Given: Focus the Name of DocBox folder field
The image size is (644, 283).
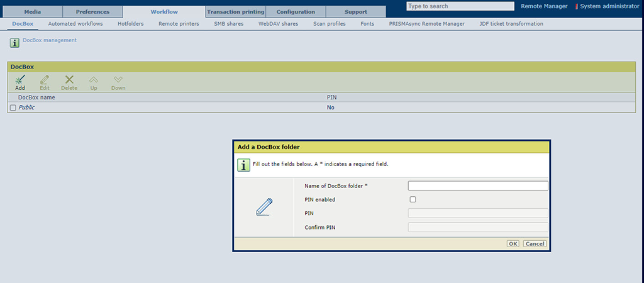Looking at the screenshot, I should 478,186.
